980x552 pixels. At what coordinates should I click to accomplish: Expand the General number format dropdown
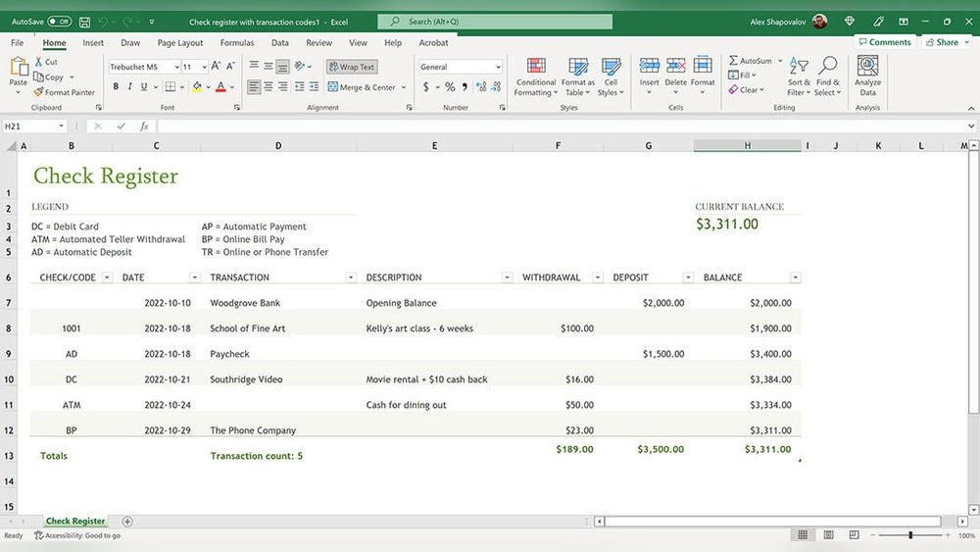(498, 68)
